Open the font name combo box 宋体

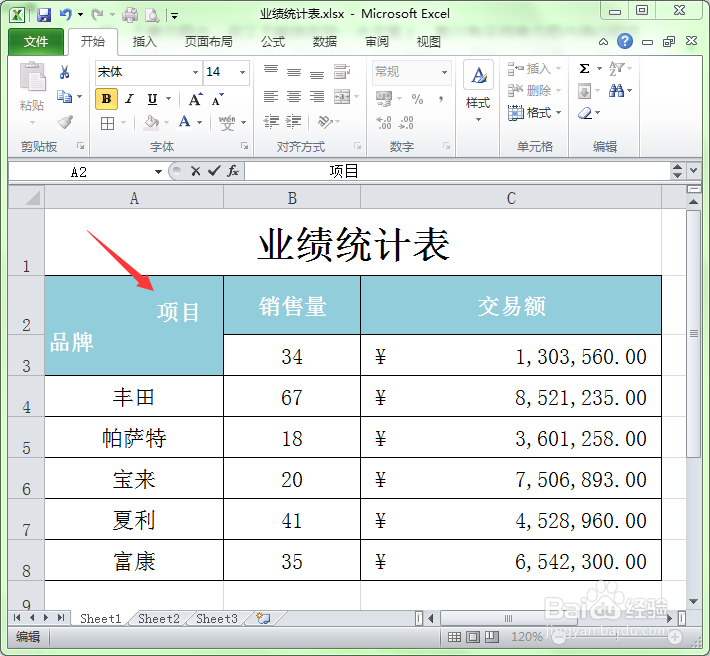(x=149, y=72)
